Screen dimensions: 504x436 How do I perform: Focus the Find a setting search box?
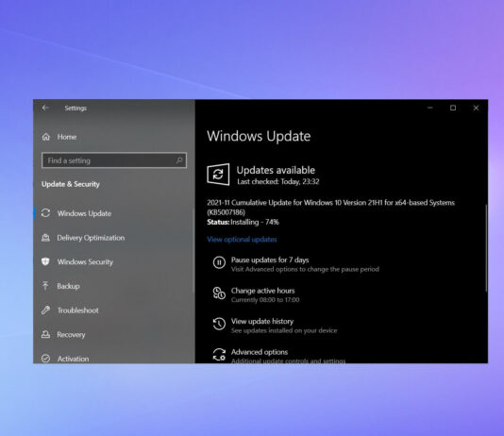pos(114,160)
